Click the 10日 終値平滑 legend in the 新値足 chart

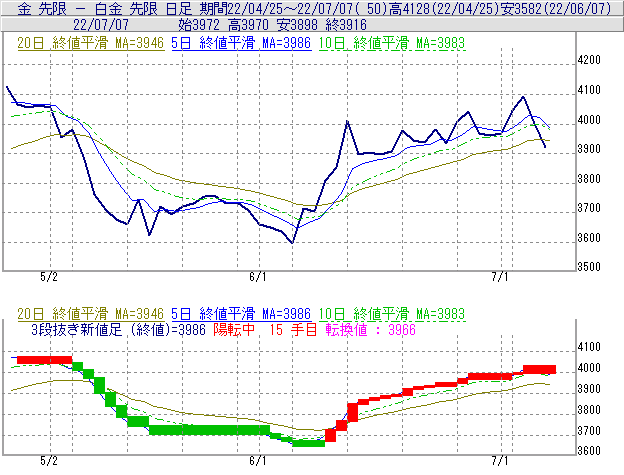click(x=392, y=314)
